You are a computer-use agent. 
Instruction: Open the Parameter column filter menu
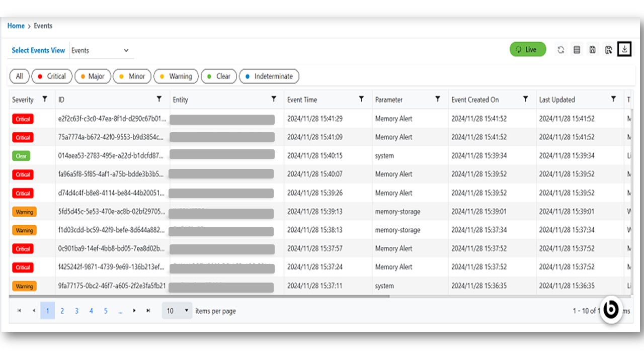tap(438, 99)
